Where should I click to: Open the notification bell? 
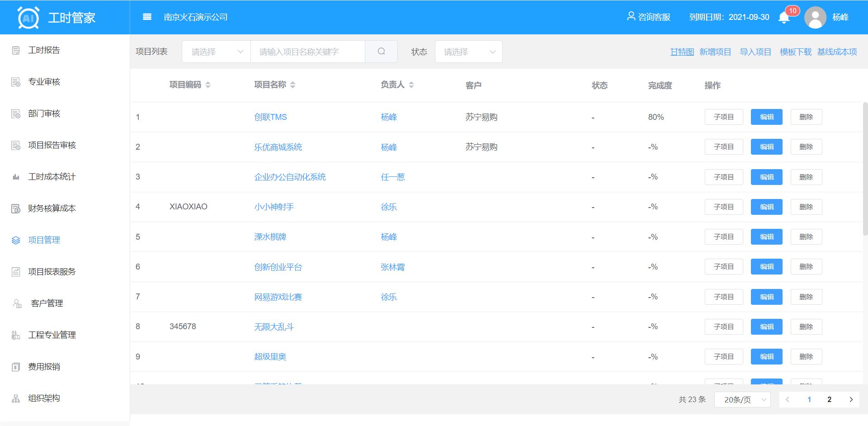point(784,18)
